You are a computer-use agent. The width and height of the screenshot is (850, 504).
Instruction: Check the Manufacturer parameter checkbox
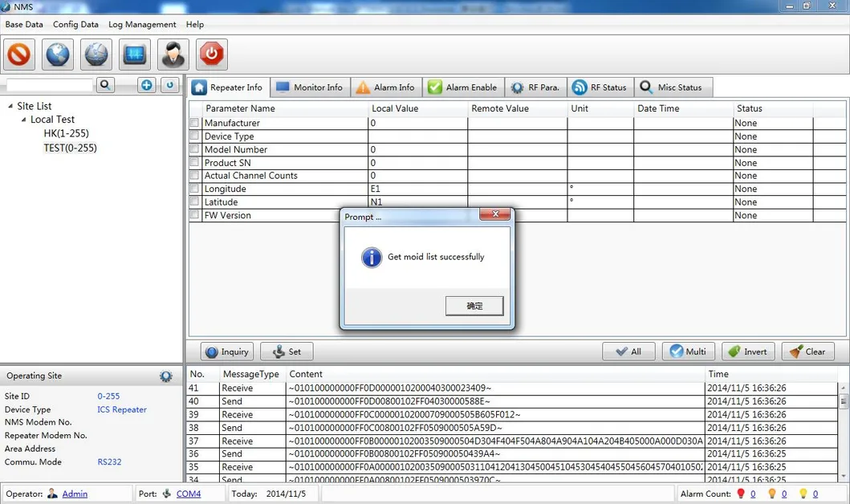click(194, 123)
